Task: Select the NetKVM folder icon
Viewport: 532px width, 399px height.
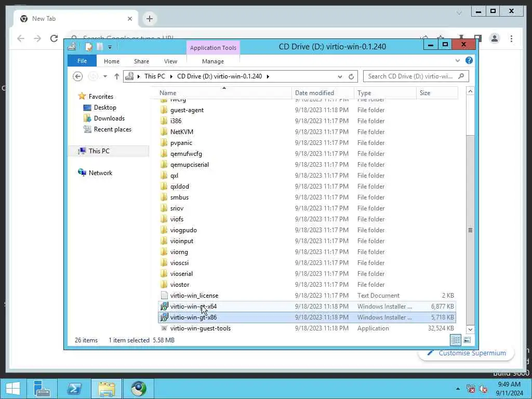Action: (164, 131)
